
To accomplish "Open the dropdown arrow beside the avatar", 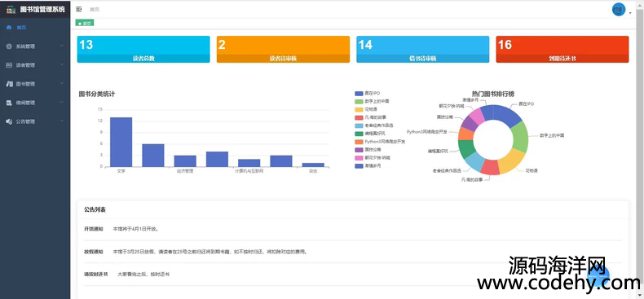I will pyautogui.click(x=630, y=13).
